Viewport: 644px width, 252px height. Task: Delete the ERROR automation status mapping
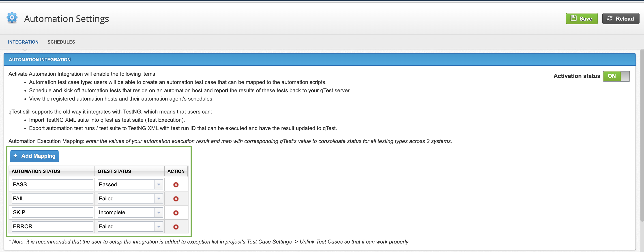click(x=176, y=227)
